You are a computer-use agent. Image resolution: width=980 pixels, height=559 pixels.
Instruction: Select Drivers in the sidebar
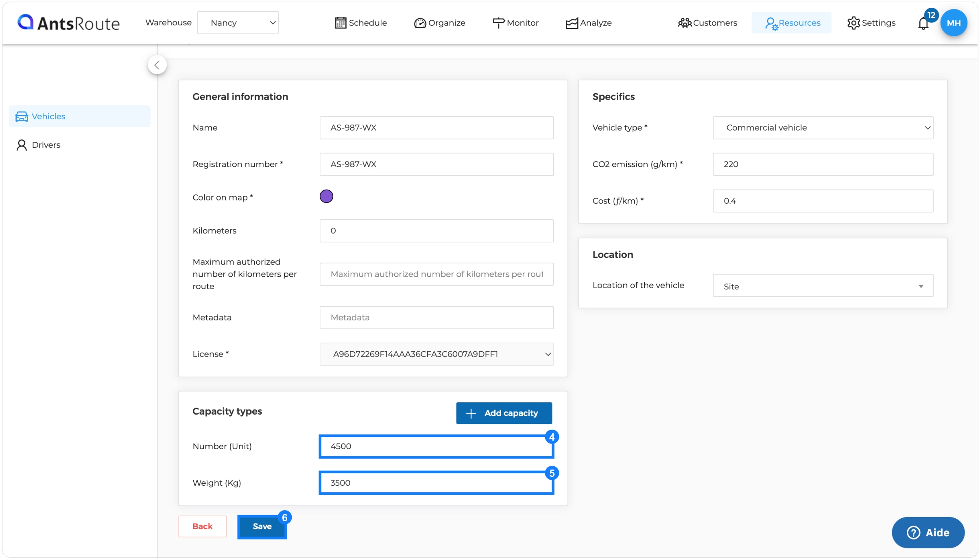79,145
